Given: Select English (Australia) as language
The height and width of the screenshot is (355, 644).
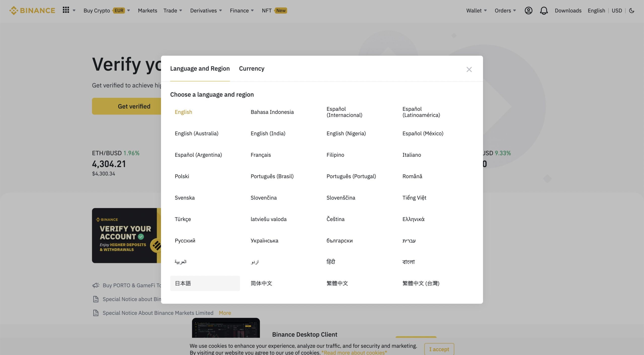Looking at the screenshot, I should pyautogui.click(x=196, y=133).
